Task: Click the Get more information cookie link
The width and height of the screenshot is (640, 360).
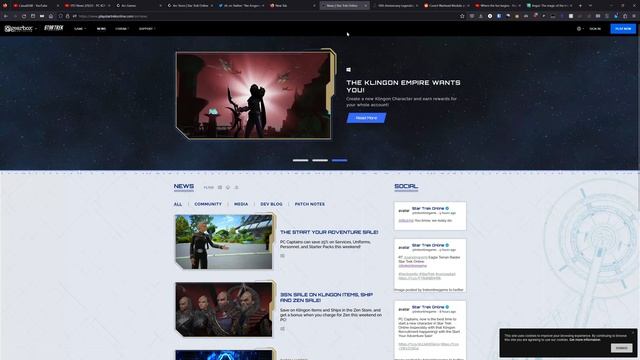Action: (585, 340)
